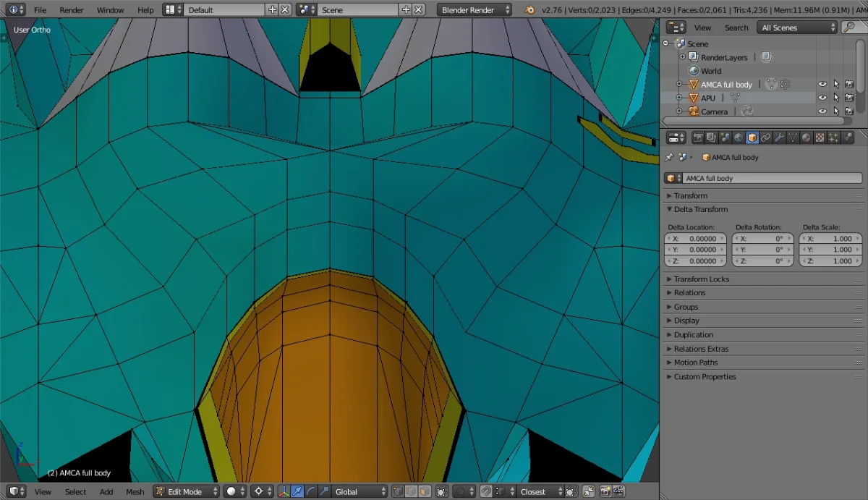Open the All Scenes outliner dropdown

(x=798, y=27)
